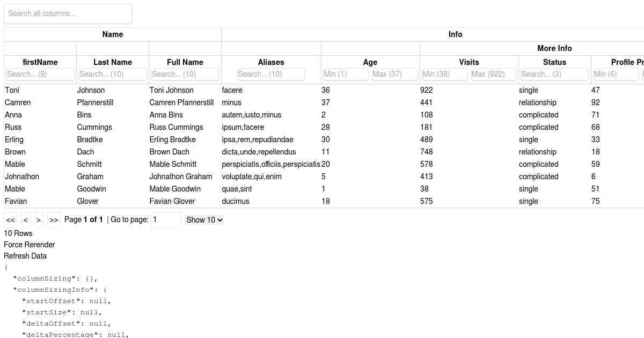Open the Show 10 page size dropdown
Screen dimensions: 644x338
pyautogui.click(x=204, y=220)
